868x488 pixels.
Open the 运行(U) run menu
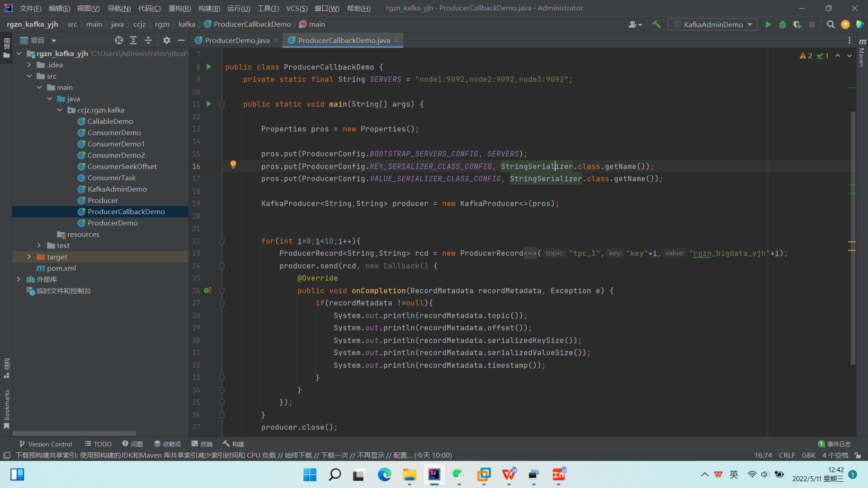click(x=239, y=8)
